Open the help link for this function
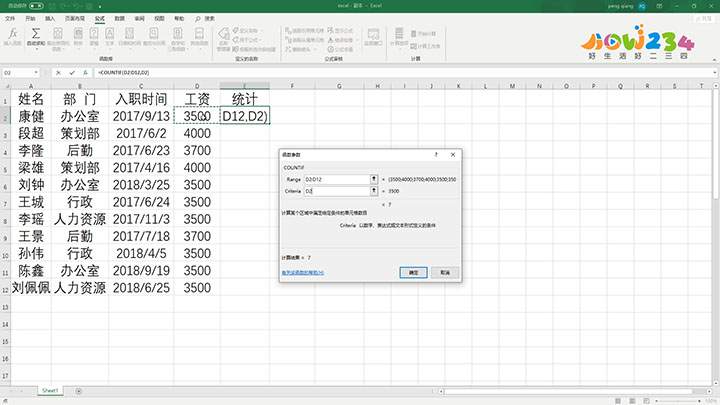Viewport: 720px width, 405px height. pos(303,273)
